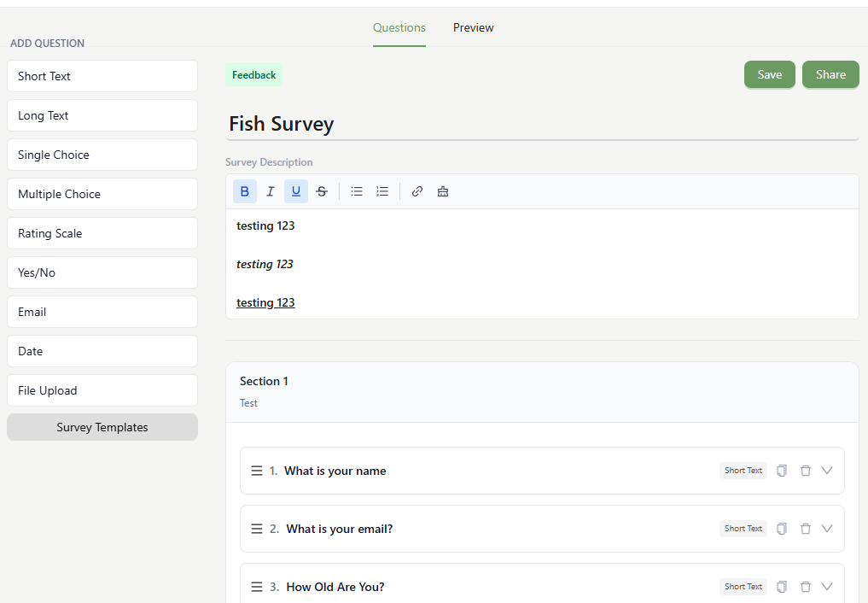Click the Feedback tag
Screen dimensions: 868x603
254,75
